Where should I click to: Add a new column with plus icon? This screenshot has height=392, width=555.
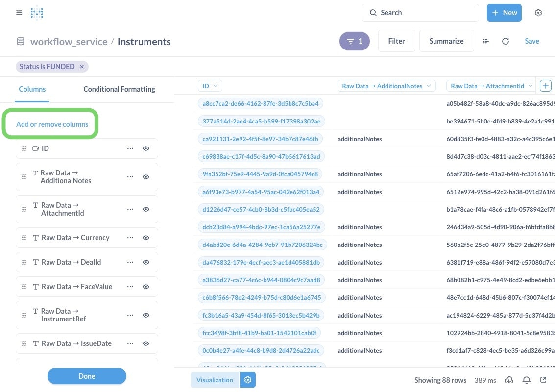(x=545, y=86)
